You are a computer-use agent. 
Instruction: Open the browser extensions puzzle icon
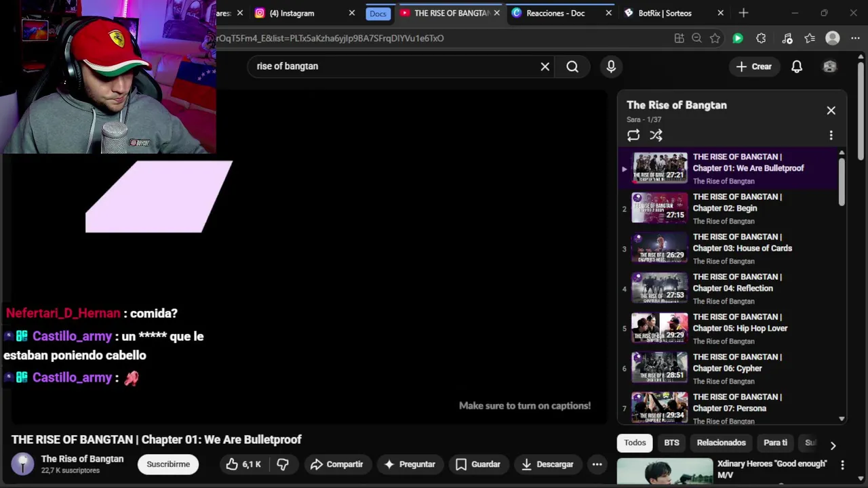(761, 39)
